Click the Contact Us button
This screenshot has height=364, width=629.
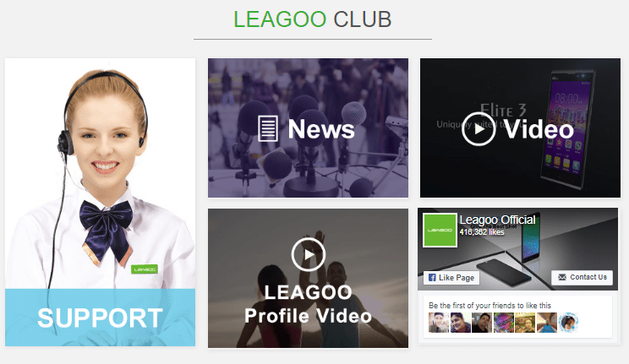(x=582, y=277)
